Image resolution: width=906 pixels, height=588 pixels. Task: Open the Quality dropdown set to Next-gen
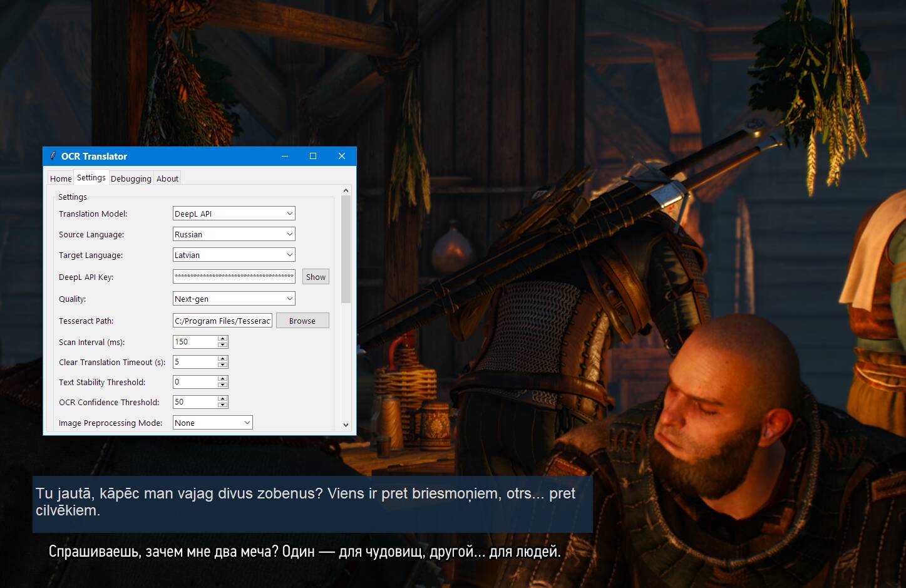(x=234, y=299)
